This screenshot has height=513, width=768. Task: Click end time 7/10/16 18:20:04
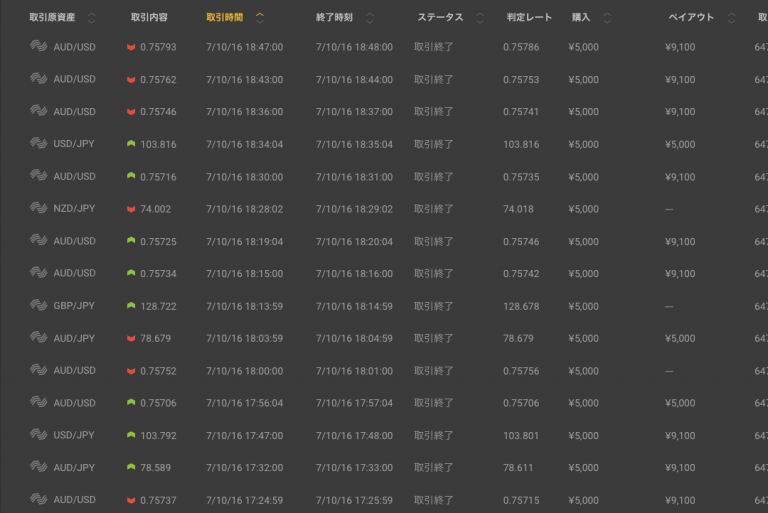point(354,242)
